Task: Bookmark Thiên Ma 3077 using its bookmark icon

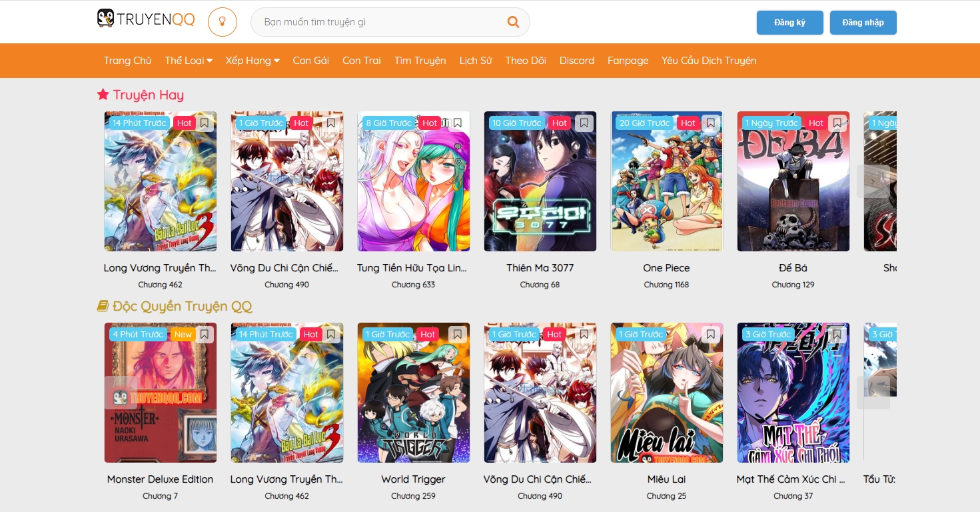Action: point(584,123)
